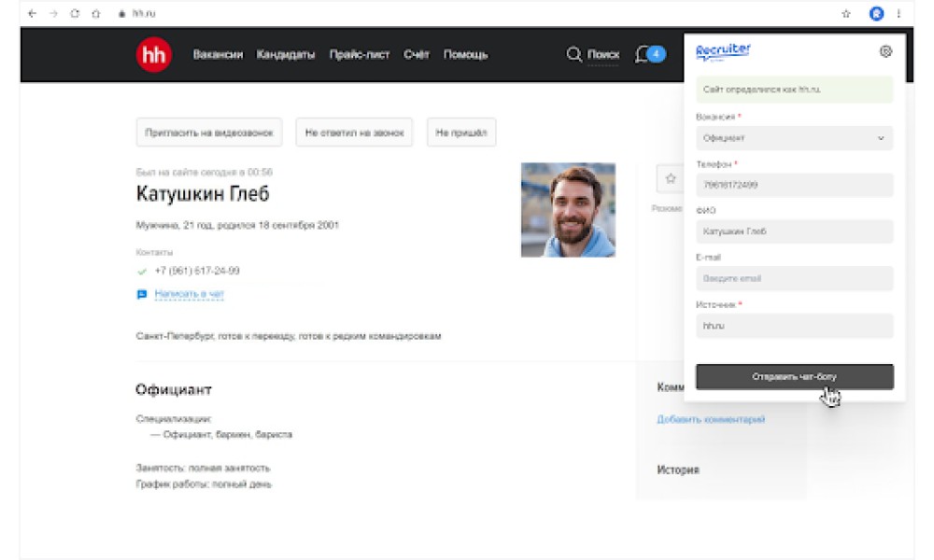
Task: Open browser three-dot menu
Action: point(899,13)
